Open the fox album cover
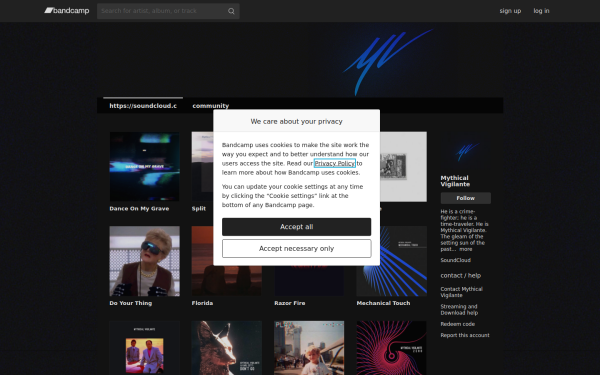The width and height of the screenshot is (600, 375). pyautogui.click(x=227, y=348)
